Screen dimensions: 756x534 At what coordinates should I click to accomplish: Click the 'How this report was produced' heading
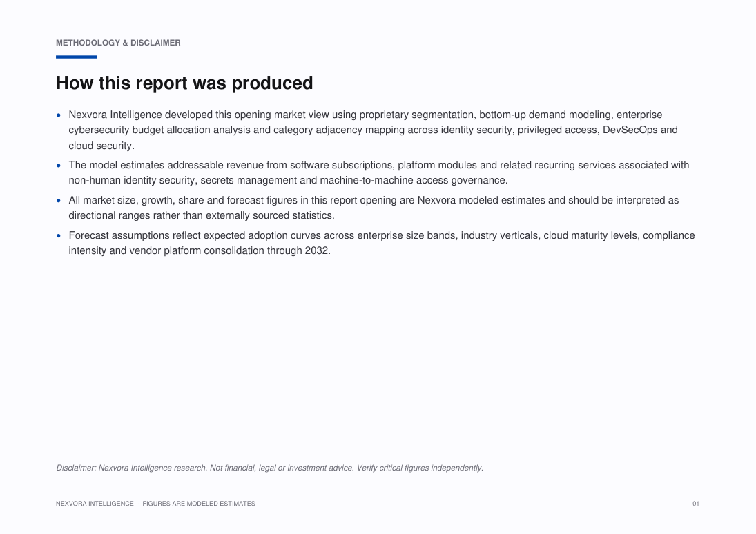coord(184,83)
